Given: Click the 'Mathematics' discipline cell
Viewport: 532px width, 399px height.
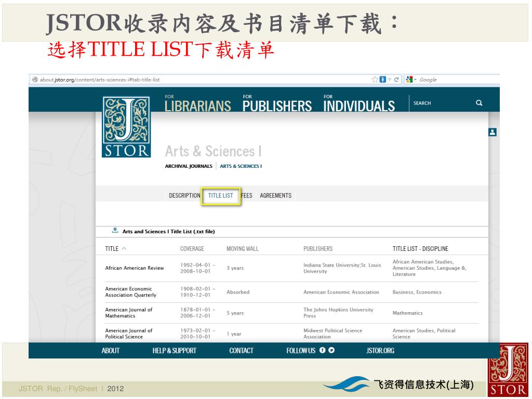Looking at the screenshot, I should pyautogui.click(x=407, y=313).
